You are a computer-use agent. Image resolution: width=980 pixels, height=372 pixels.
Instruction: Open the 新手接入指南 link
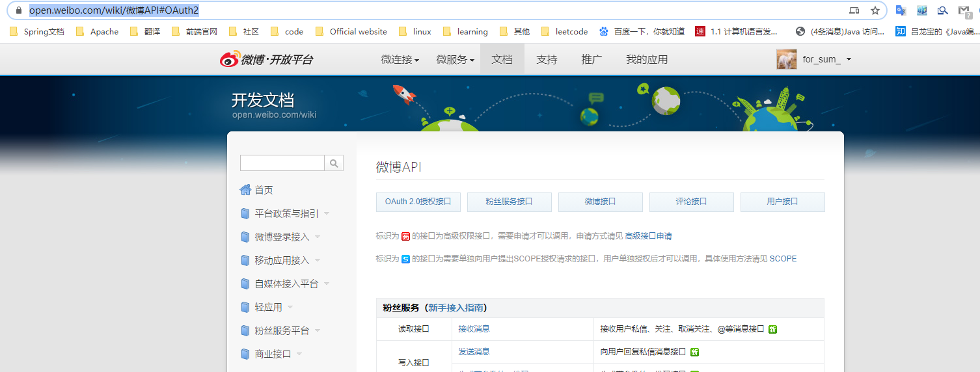(456, 308)
